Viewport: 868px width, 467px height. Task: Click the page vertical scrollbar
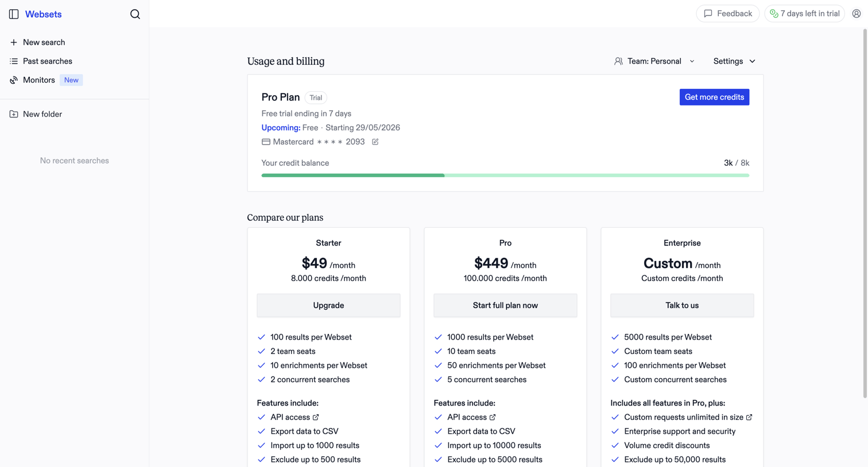pyautogui.click(x=865, y=213)
